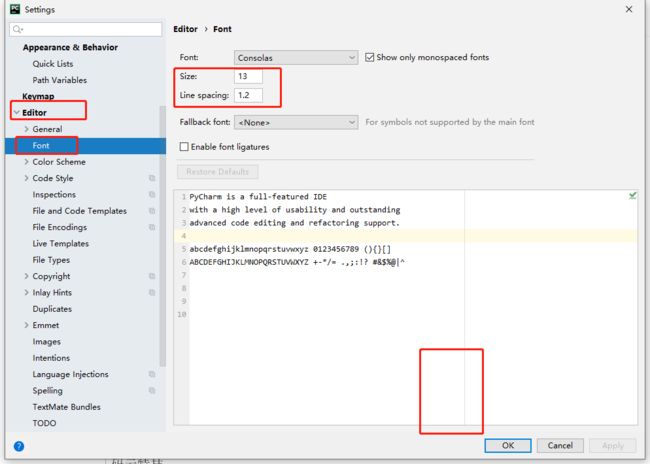This screenshot has height=464, width=650.
Task: Expand the Code Style node
Action: click(x=27, y=178)
